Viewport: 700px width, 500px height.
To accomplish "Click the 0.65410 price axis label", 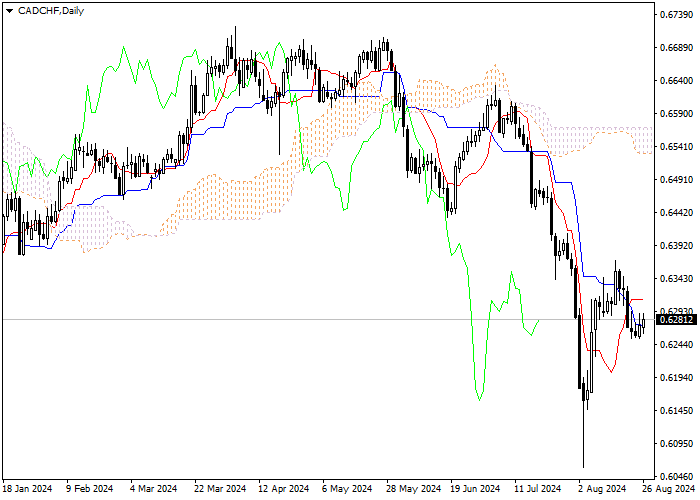I will tap(676, 146).
